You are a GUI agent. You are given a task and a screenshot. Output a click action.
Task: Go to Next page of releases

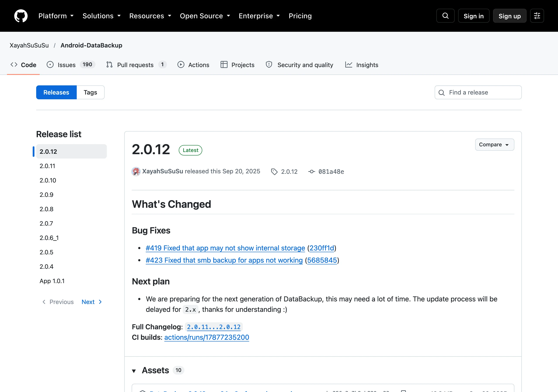[92, 302]
